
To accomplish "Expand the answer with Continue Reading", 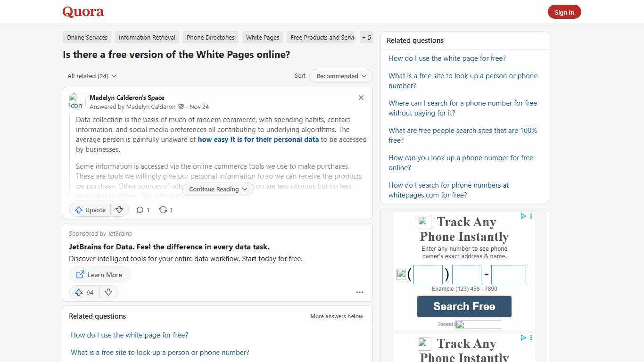I will (x=217, y=189).
